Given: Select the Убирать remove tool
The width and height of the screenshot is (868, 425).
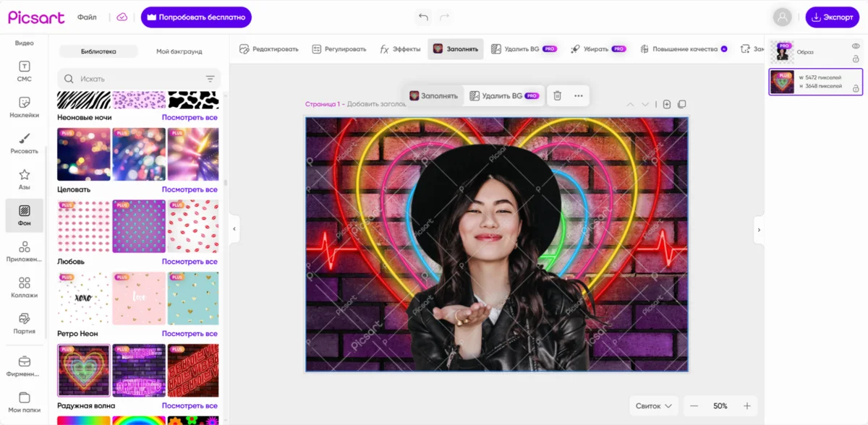Looking at the screenshot, I should point(598,49).
